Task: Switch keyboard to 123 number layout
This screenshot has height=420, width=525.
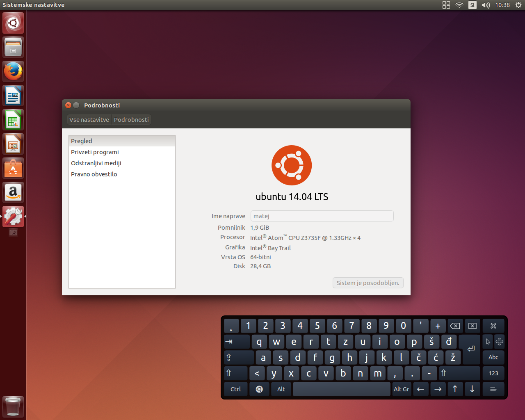Action: (x=493, y=373)
